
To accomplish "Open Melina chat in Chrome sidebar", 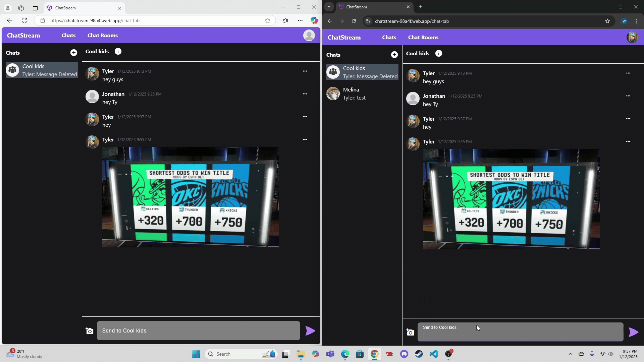I will tap(362, 94).
